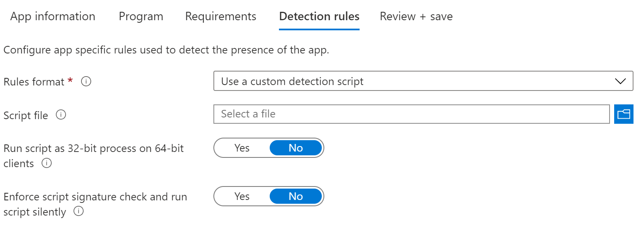Open the Program tab
The height and width of the screenshot is (229, 644).
[141, 16]
